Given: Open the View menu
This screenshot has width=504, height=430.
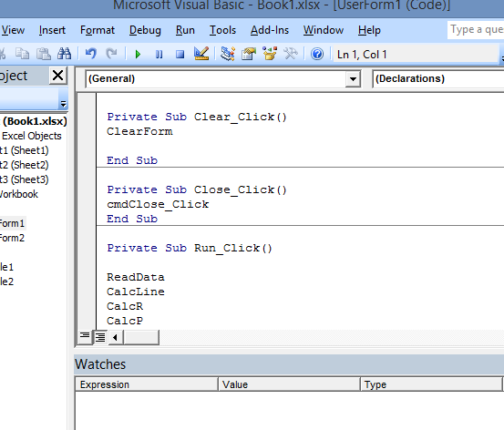Looking at the screenshot, I should point(13,30).
